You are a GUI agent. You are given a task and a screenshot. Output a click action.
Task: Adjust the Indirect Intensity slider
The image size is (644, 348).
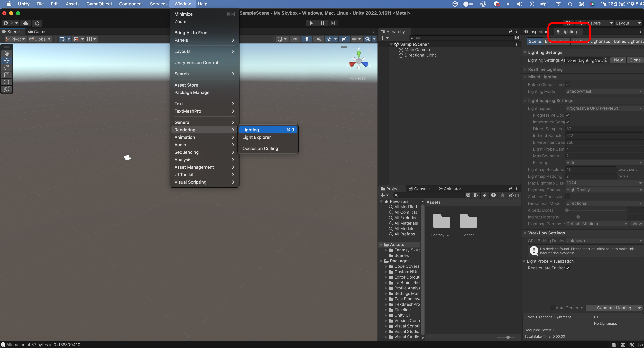pyautogui.click(x=578, y=217)
